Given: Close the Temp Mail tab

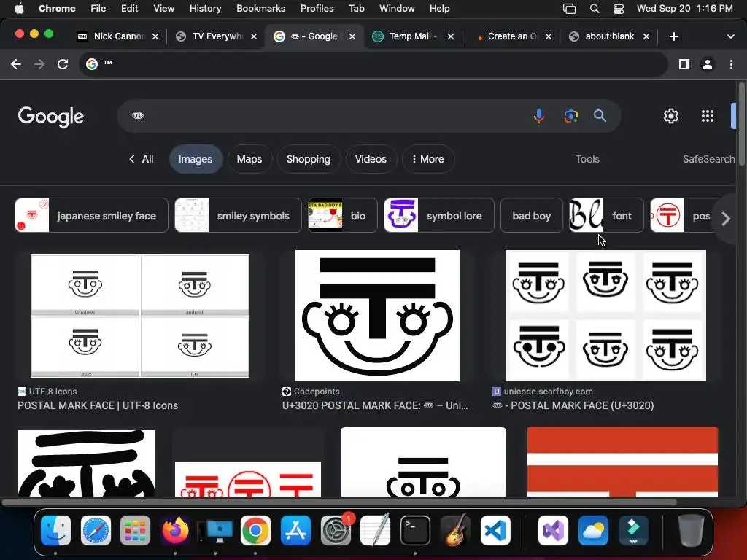Looking at the screenshot, I should 451,36.
